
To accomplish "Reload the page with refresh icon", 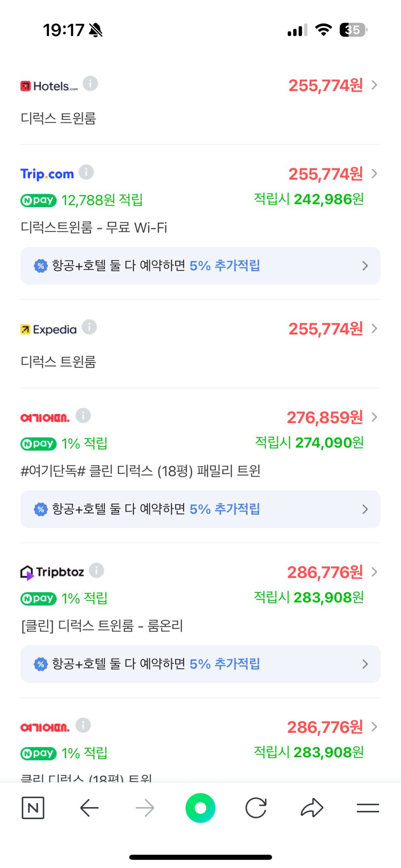I will click(x=256, y=808).
